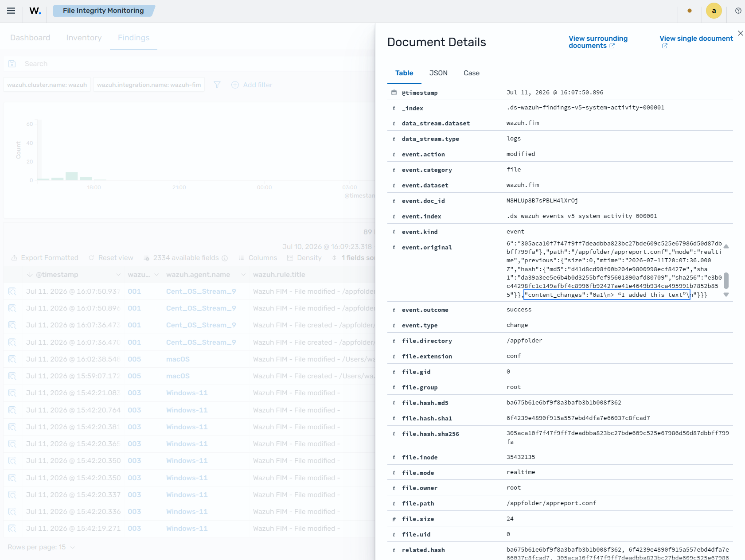Open the hamburger navigation menu
Image resolution: width=745 pixels, height=560 pixels.
[x=11, y=11]
